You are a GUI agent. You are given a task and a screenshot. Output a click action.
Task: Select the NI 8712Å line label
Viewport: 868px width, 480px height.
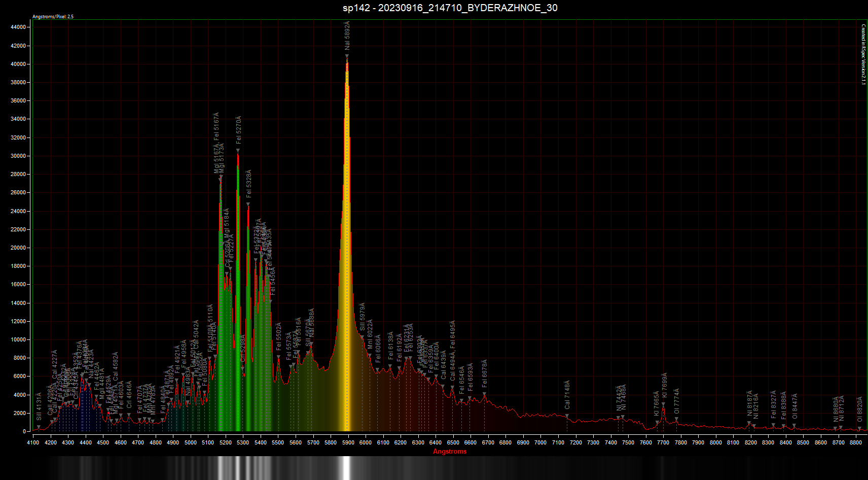click(842, 408)
